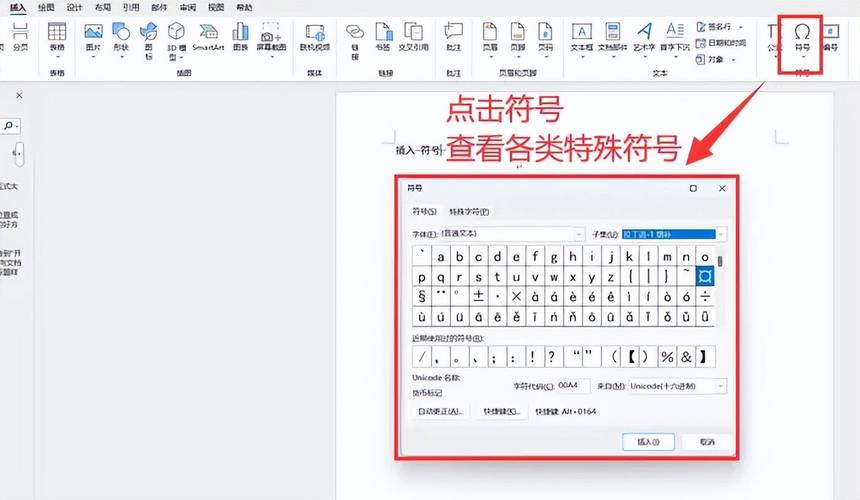Select the SmartArt icon

208,37
